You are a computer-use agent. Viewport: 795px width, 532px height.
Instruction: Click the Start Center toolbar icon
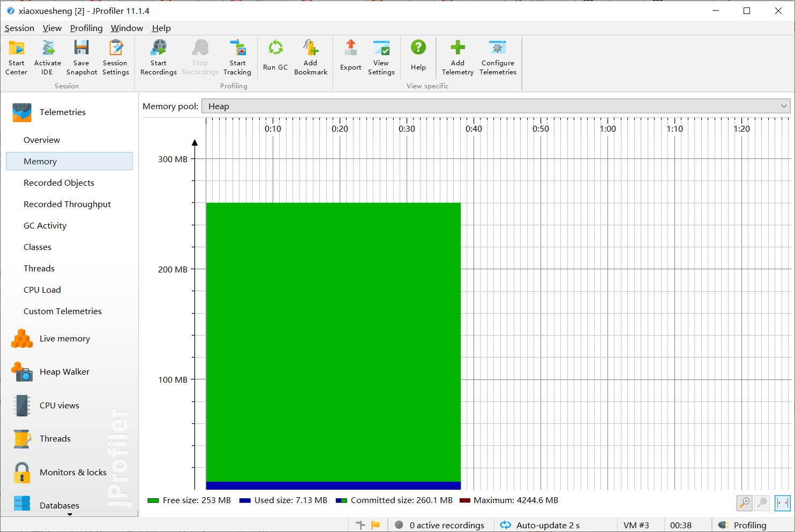(17, 57)
